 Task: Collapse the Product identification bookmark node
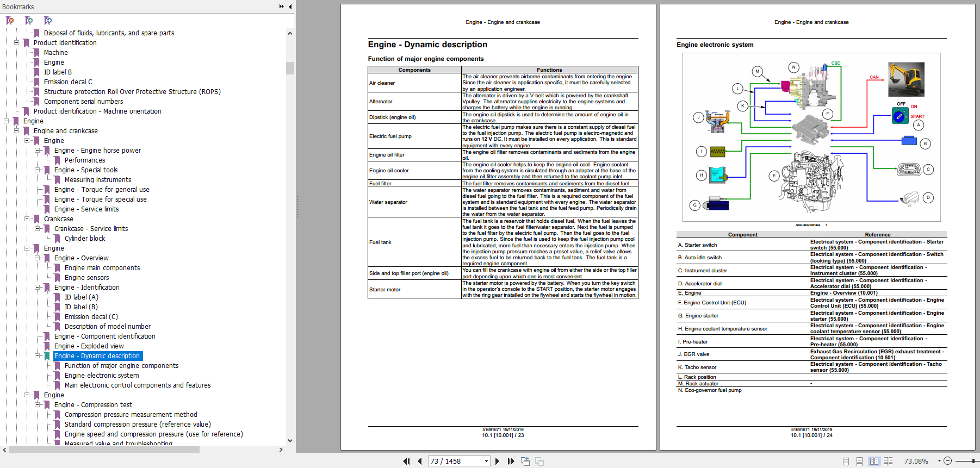(x=17, y=43)
